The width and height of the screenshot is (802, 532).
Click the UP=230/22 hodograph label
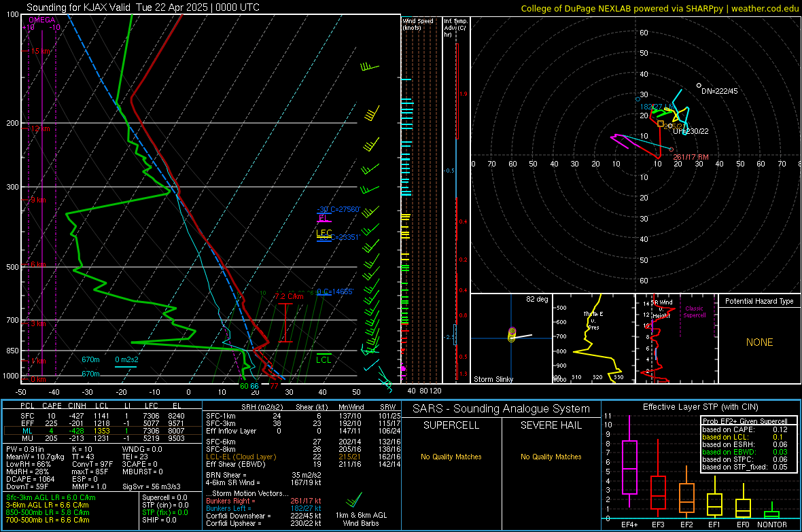click(x=691, y=131)
